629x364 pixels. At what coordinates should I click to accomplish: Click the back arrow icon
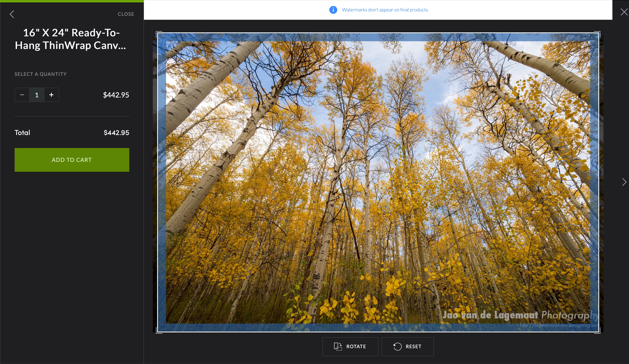click(x=12, y=14)
